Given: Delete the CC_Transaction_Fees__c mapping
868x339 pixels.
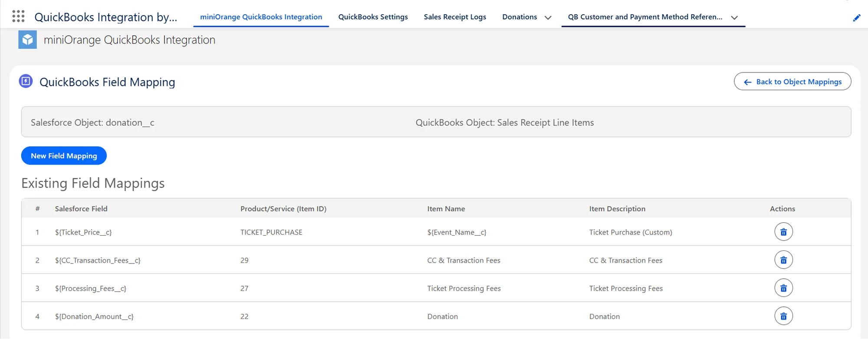Looking at the screenshot, I should [x=783, y=260].
